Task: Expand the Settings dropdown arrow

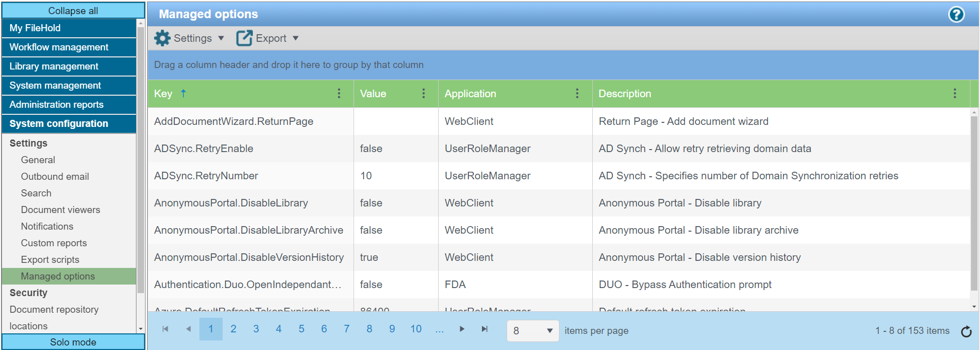Action: point(221,38)
